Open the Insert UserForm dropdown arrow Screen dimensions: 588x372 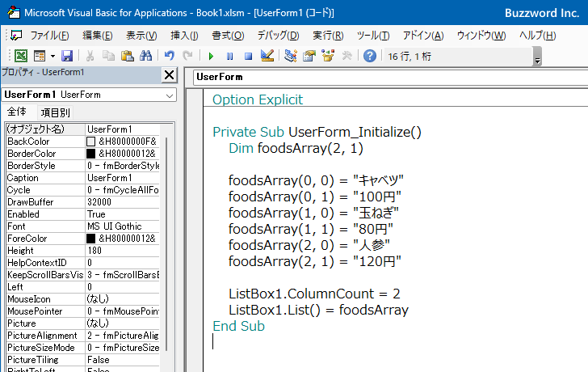(52, 57)
